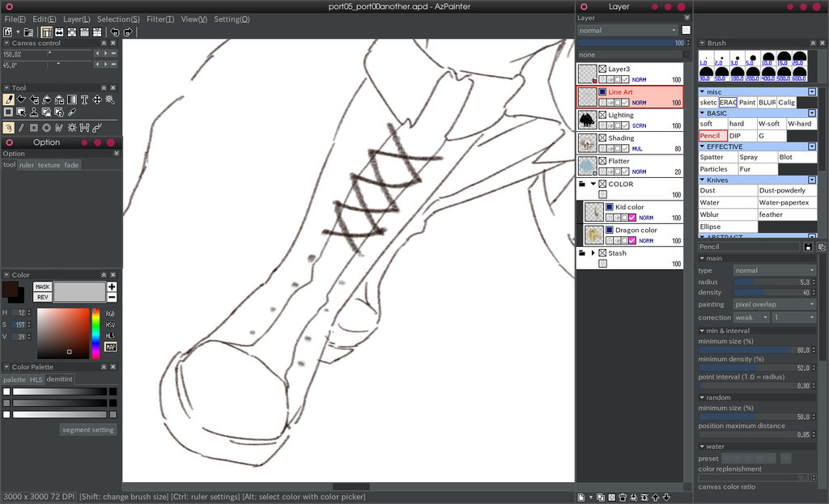Image resolution: width=829 pixels, height=504 pixels.
Task: Open the painting pixel overlap dropdown
Action: click(x=774, y=304)
